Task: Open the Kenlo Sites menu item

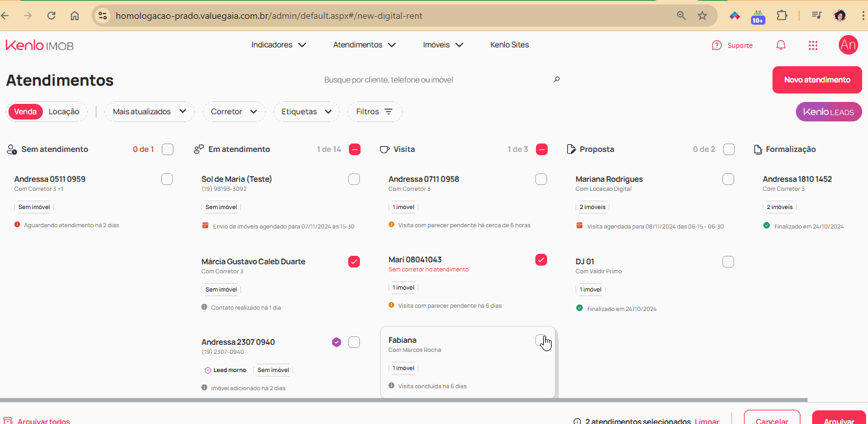Action: 510,45
